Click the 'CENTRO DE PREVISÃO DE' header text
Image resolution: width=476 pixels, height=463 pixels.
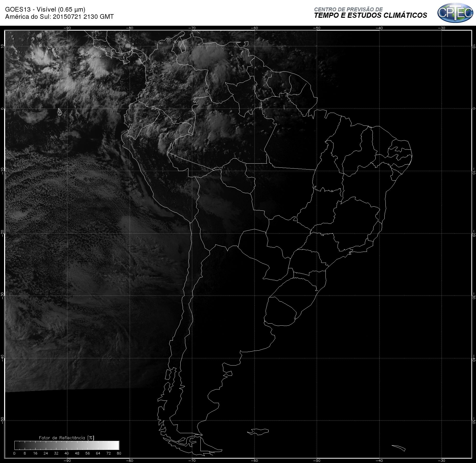348,9
